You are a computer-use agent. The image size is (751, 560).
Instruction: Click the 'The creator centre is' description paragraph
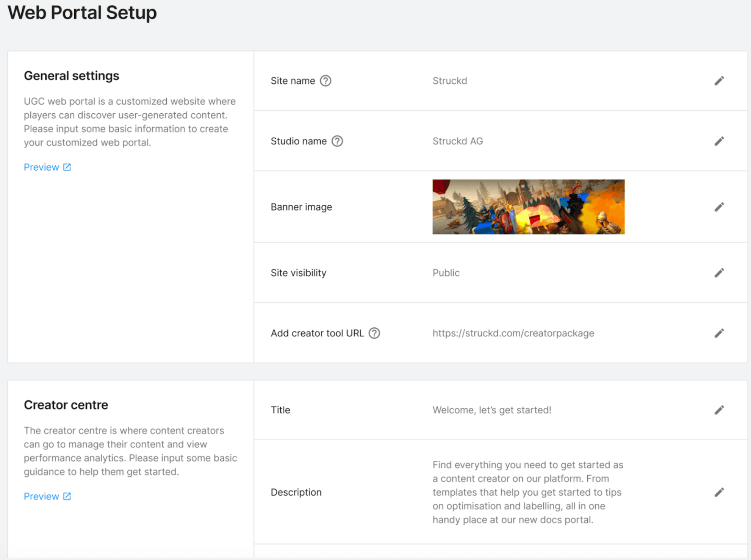tap(130, 451)
